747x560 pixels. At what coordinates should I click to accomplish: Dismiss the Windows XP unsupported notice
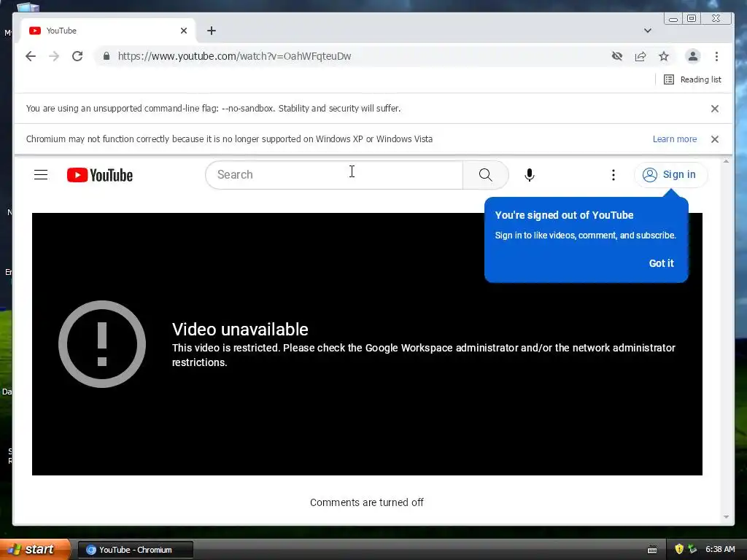715,139
